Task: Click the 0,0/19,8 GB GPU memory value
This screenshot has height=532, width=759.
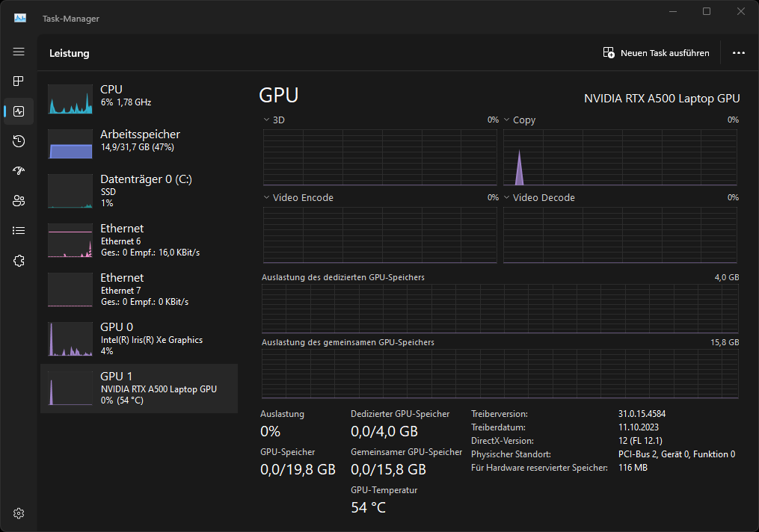Action: pyautogui.click(x=298, y=470)
